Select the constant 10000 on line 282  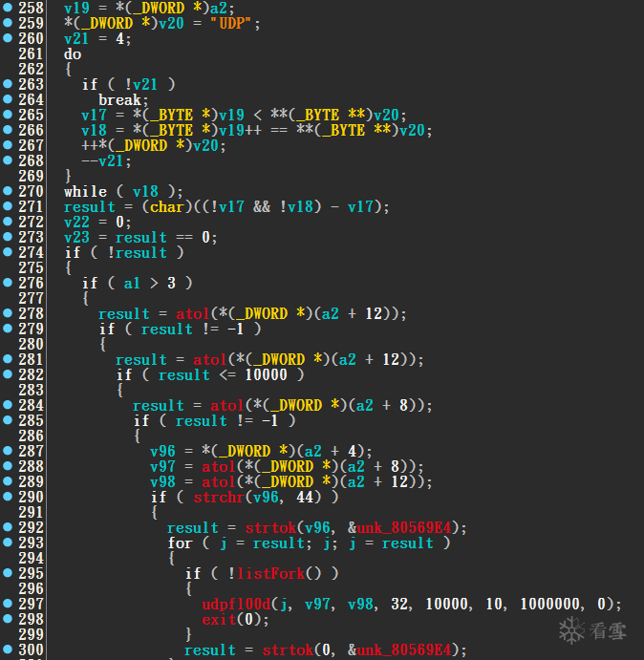(x=266, y=374)
